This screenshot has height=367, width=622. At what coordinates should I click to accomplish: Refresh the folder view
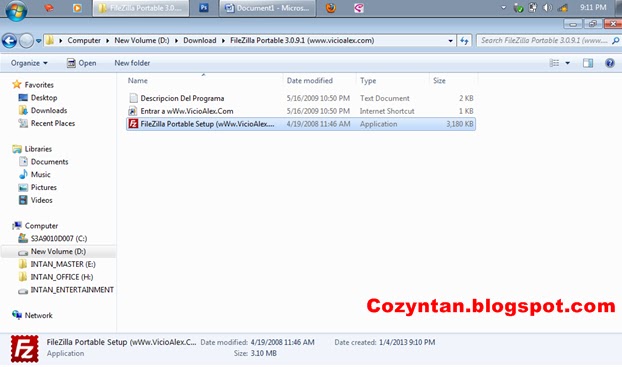[x=464, y=40]
